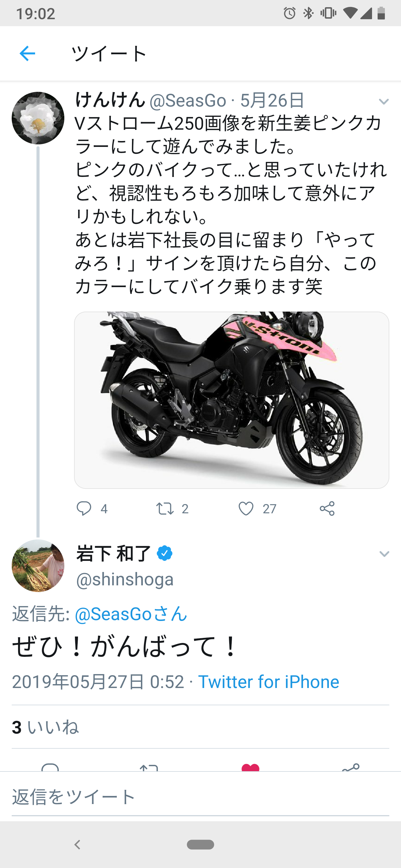Screen dimensions: 401x868
Task: Tap the back arrow in header
Action: pyautogui.click(x=27, y=54)
